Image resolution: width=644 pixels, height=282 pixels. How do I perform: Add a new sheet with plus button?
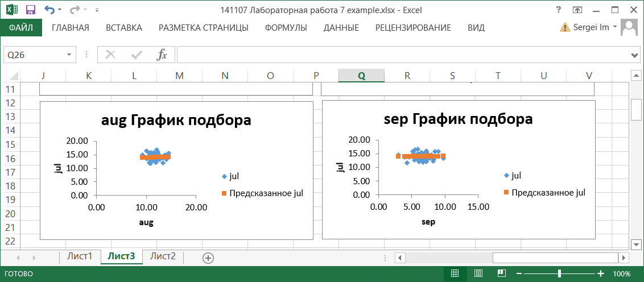coord(208,258)
